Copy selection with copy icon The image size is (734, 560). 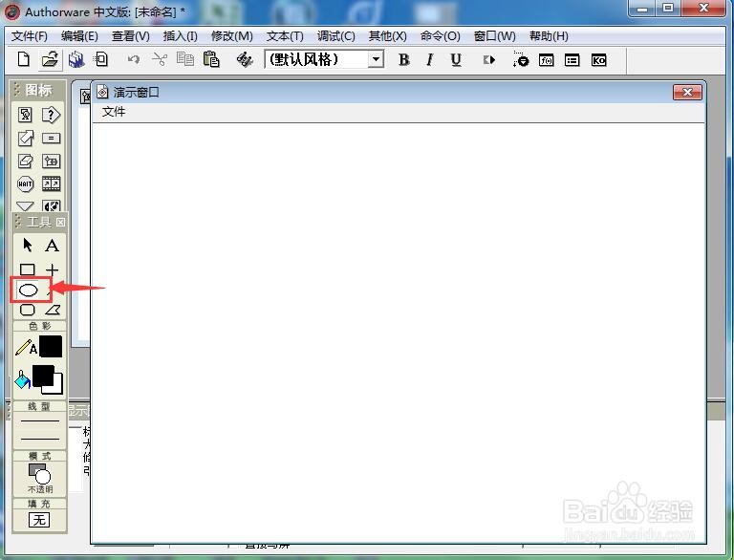click(x=185, y=59)
